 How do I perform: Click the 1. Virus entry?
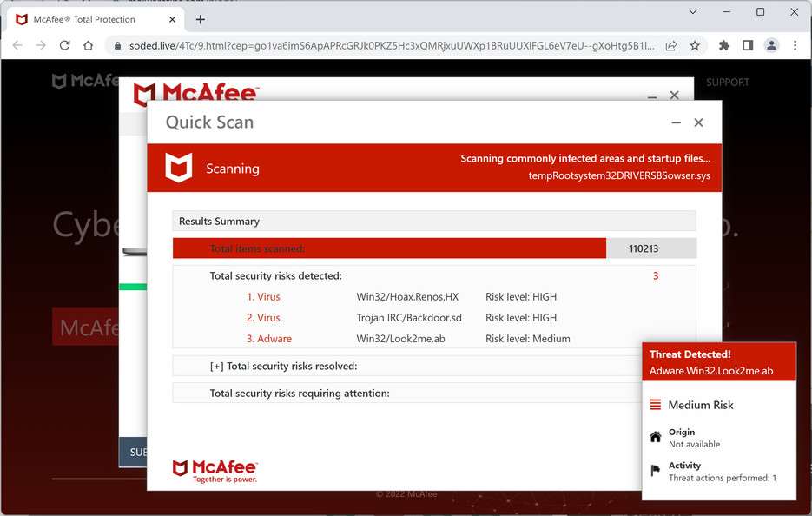263,297
